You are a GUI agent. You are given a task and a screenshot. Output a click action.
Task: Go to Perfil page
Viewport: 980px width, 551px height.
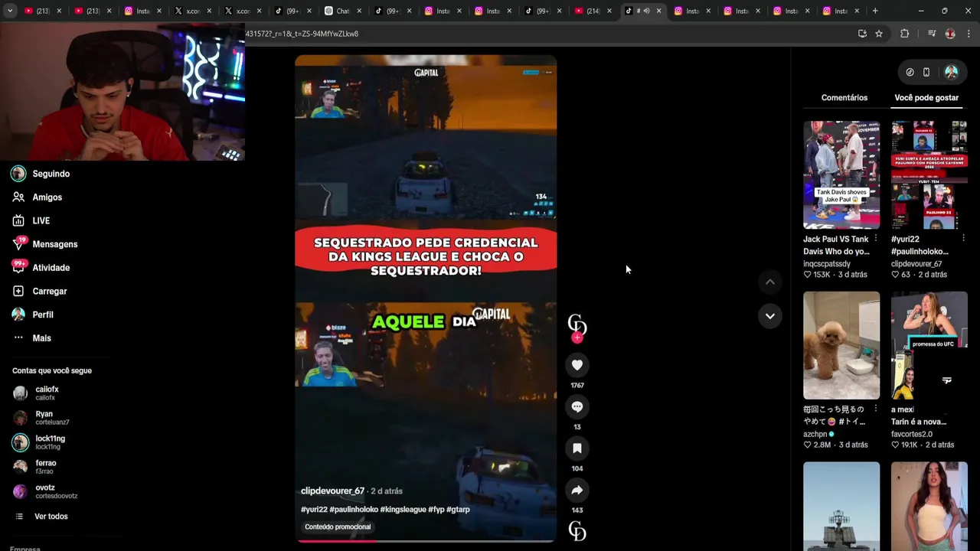click(33, 315)
